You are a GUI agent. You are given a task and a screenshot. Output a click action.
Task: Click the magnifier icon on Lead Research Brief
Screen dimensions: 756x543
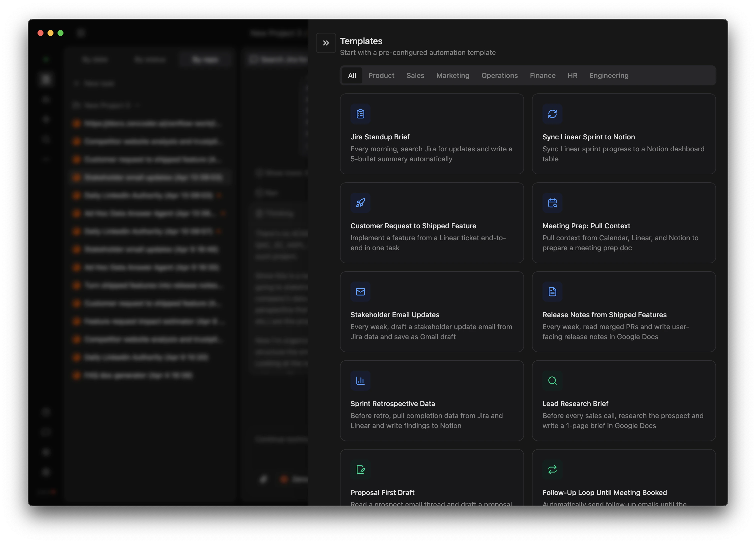click(x=552, y=380)
